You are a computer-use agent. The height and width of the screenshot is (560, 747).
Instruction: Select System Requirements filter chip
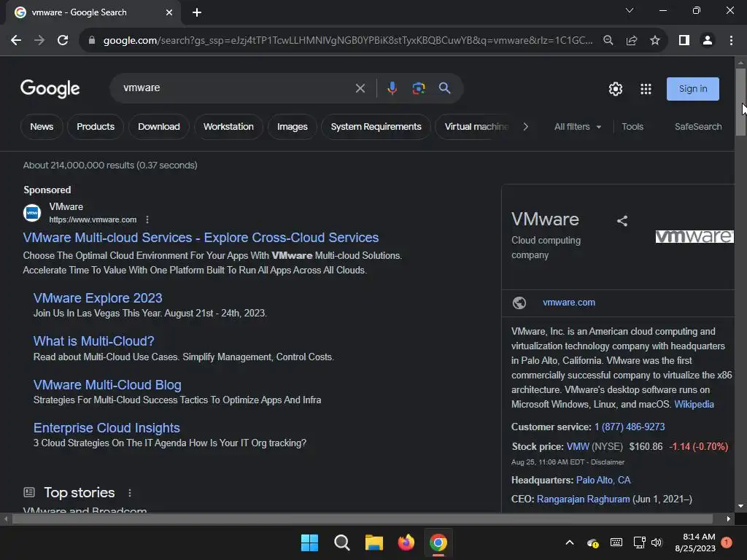(x=376, y=127)
